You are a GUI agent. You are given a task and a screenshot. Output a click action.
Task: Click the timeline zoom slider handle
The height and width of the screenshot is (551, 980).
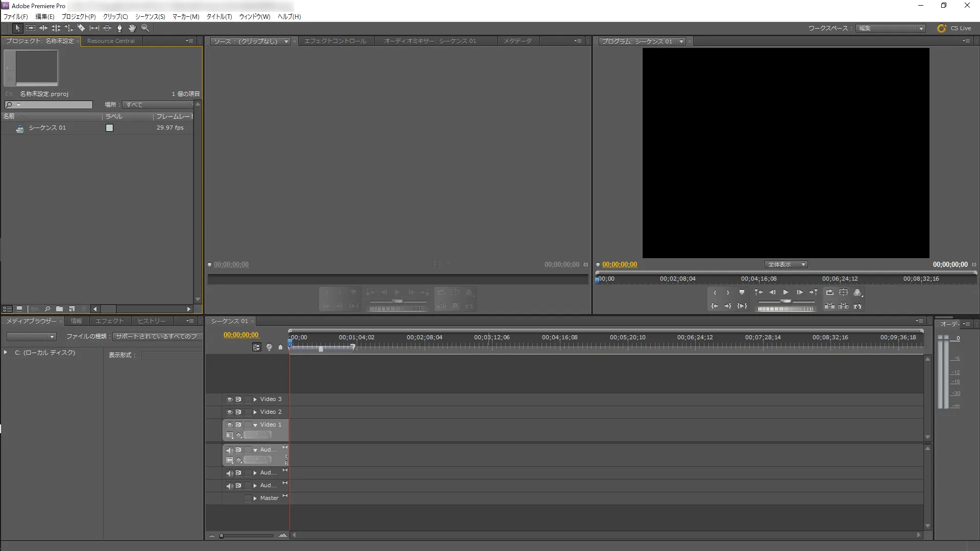[221, 536]
